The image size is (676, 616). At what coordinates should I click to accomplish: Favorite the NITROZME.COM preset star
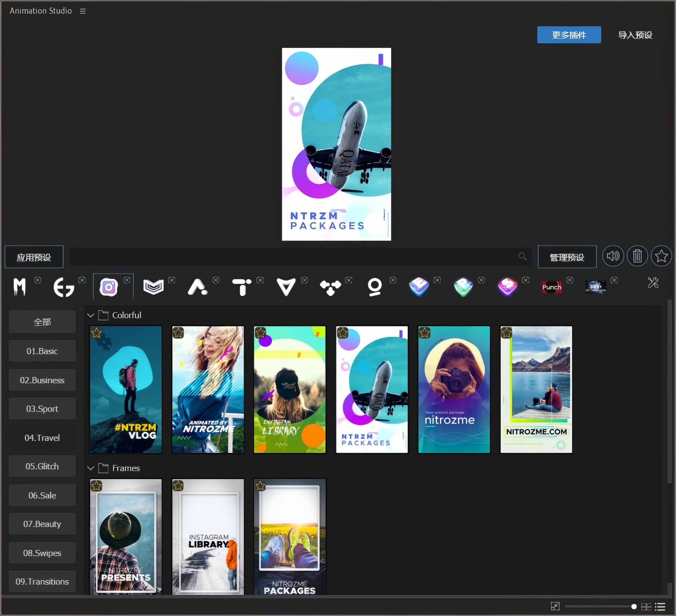point(507,332)
